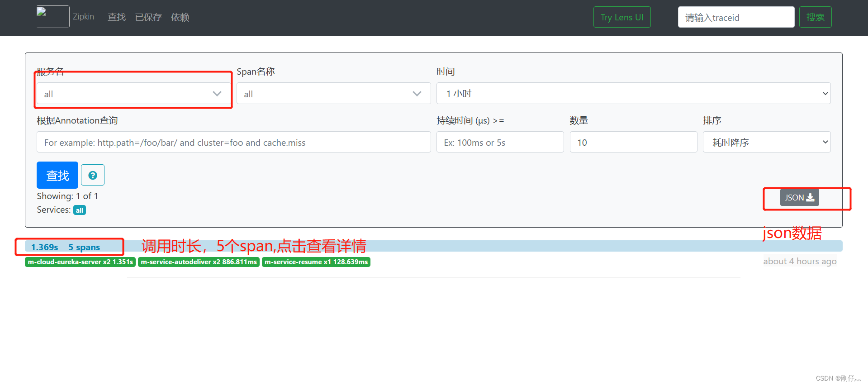The image size is (868, 386).
Task: Open the 已保存 navigation tab
Action: tap(148, 17)
